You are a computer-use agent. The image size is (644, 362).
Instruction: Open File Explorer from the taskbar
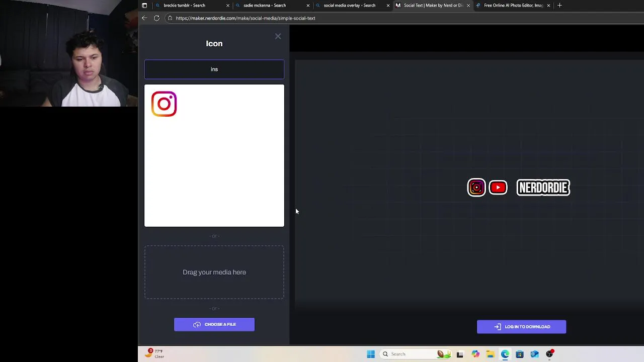(x=490, y=354)
